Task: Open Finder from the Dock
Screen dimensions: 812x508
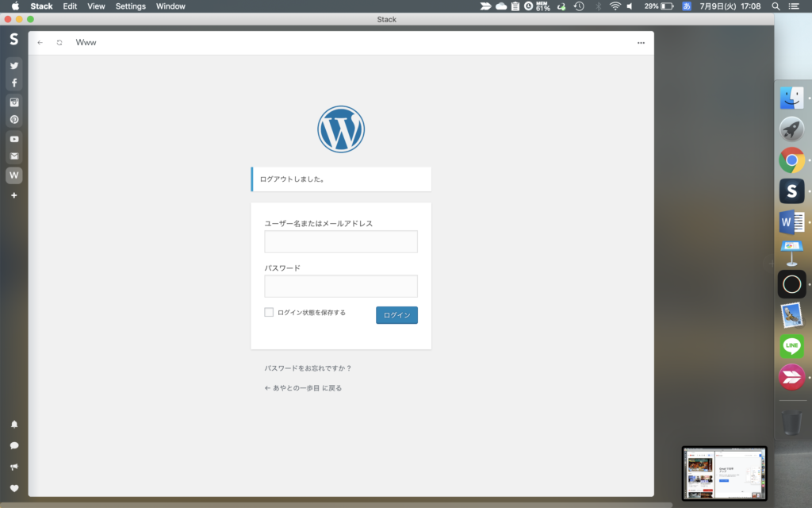Action: tap(792, 98)
